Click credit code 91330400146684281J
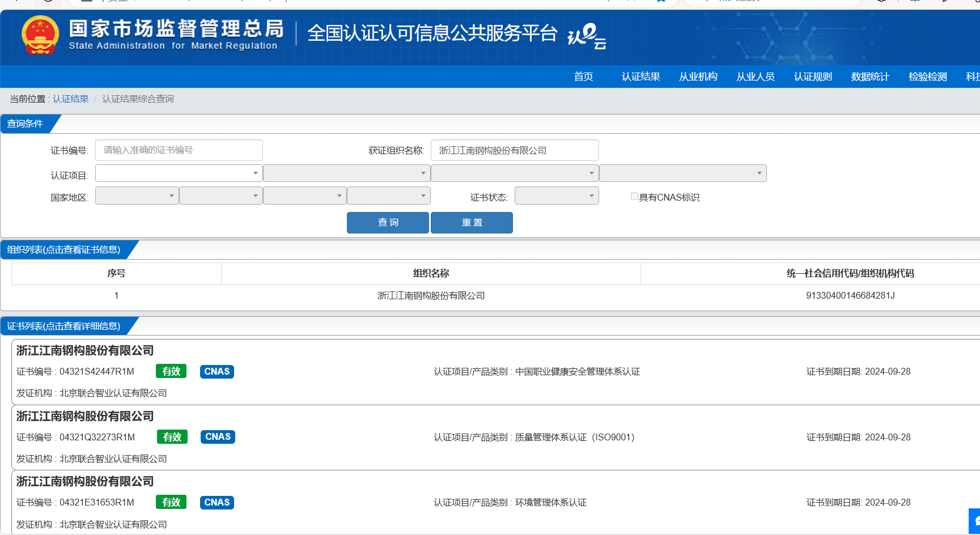This screenshot has width=980, height=535. coord(850,295)
